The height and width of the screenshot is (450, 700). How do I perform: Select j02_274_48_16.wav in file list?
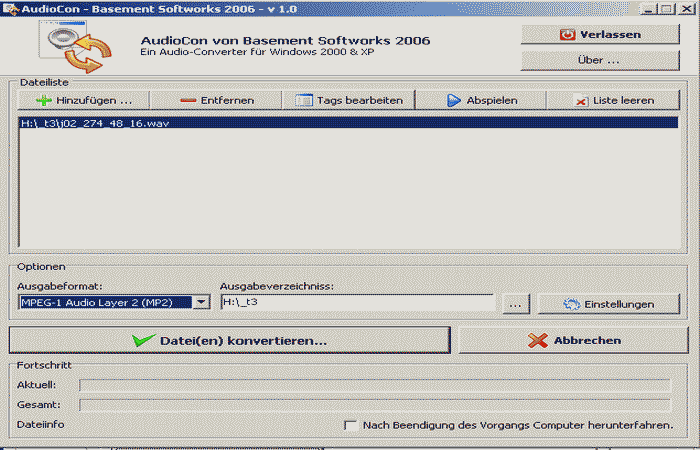tap(82, 124)
